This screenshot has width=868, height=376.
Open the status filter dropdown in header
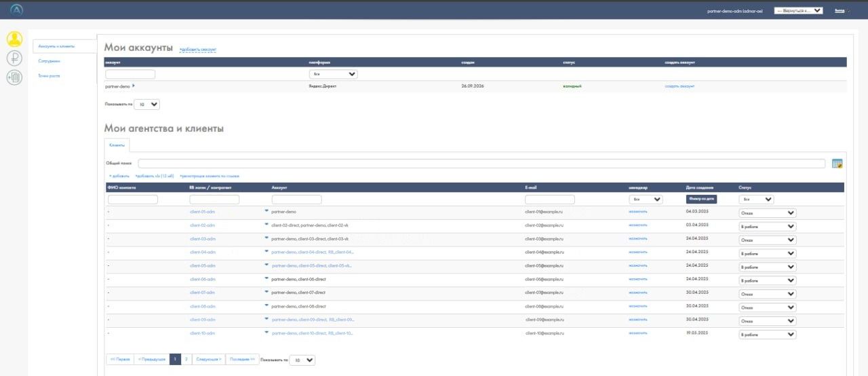756,200
